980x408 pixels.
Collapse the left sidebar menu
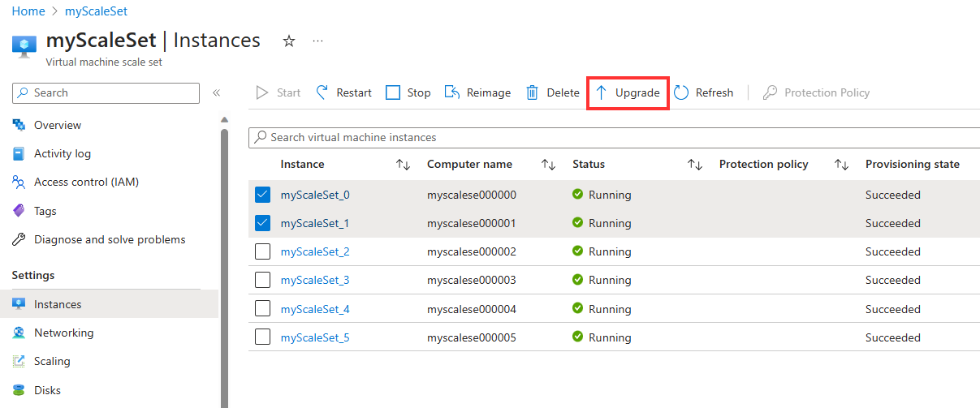coord(217,93)
